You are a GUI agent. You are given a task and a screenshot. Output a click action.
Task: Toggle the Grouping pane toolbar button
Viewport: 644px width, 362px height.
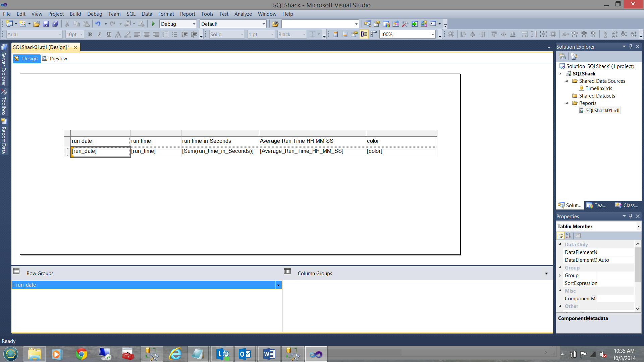point(364,34)
